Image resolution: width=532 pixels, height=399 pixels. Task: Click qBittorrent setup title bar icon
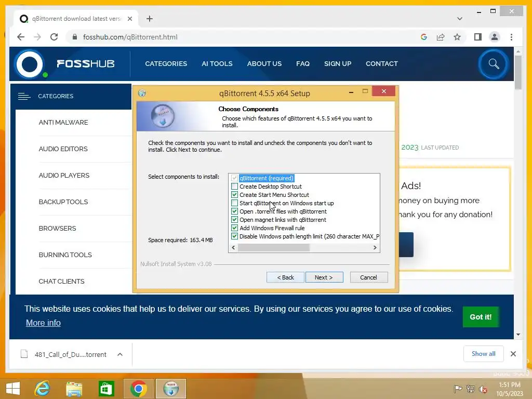coord(142,94)
